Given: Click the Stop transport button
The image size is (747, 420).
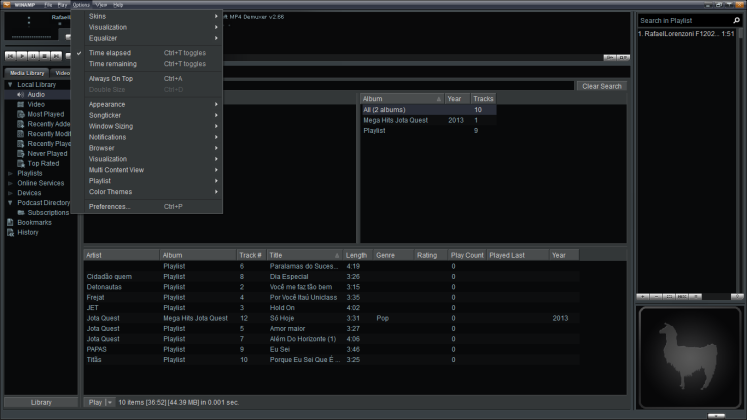Looking at the screenshot, I should 45,56.
